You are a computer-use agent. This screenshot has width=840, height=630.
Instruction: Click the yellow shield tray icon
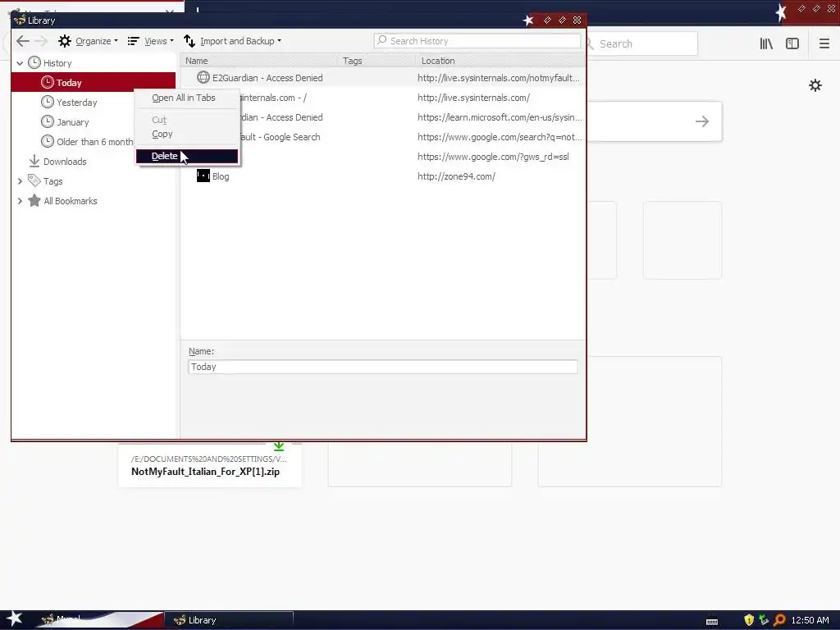point(749,620)
